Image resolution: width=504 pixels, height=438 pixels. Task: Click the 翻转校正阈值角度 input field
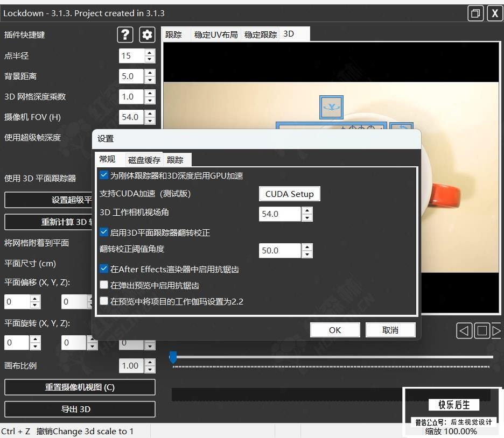tap(281, 251)
